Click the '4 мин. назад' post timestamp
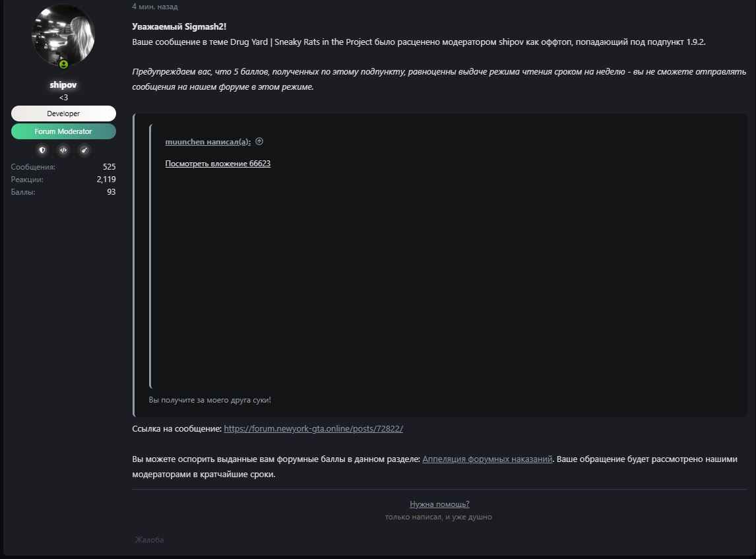756x559 pixels. click(x=155, y=7)
